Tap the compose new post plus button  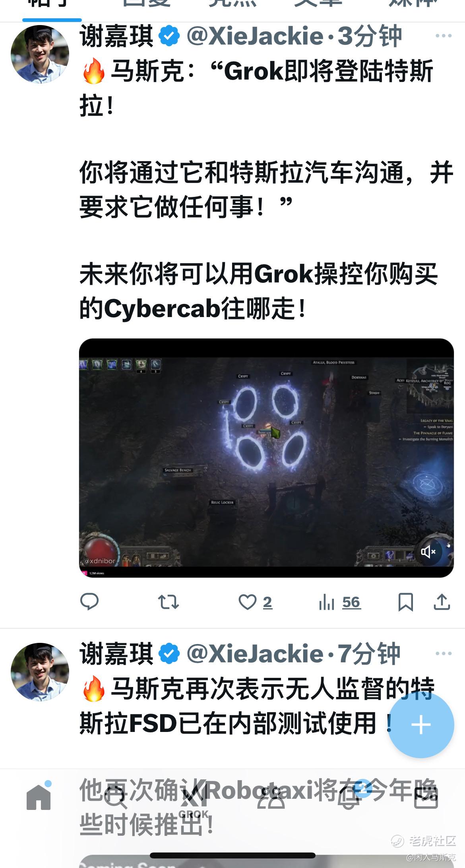tap(421, 725)
